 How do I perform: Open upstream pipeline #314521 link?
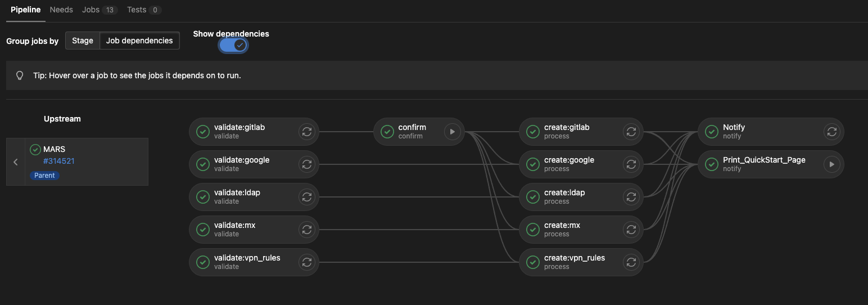(59, 161)
